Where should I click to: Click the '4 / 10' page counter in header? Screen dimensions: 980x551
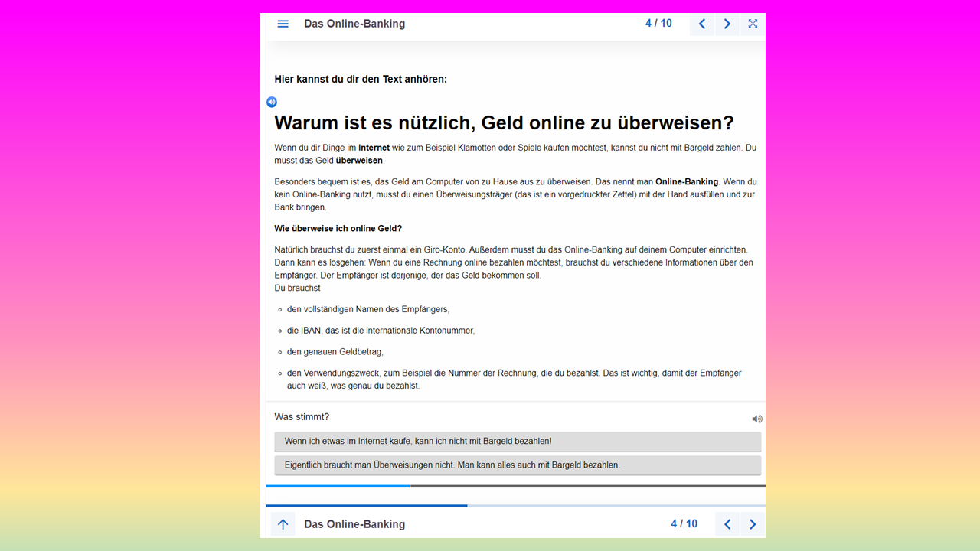(658, 24)
